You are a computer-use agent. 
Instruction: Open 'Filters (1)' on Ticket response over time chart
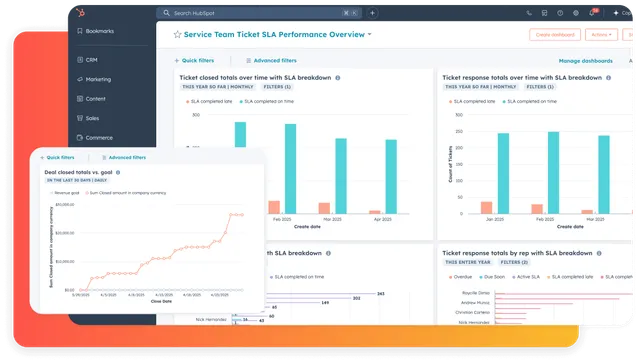(x=540, y=87)
